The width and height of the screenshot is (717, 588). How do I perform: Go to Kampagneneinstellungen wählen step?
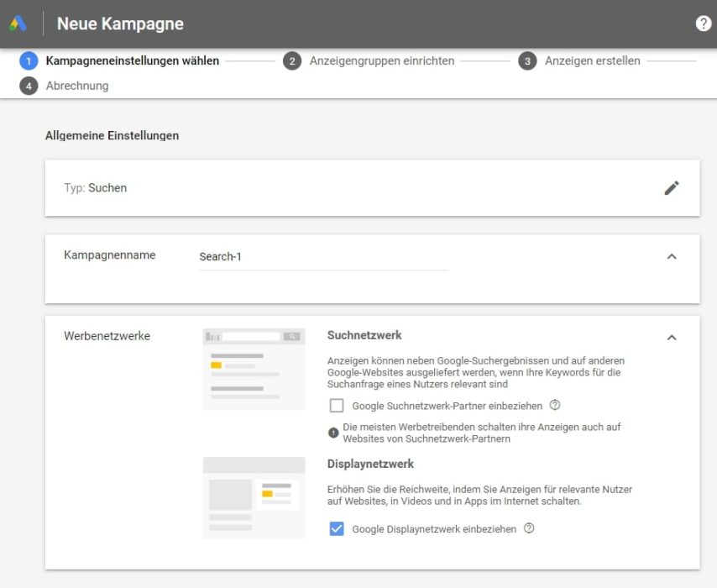coord(132,60)
